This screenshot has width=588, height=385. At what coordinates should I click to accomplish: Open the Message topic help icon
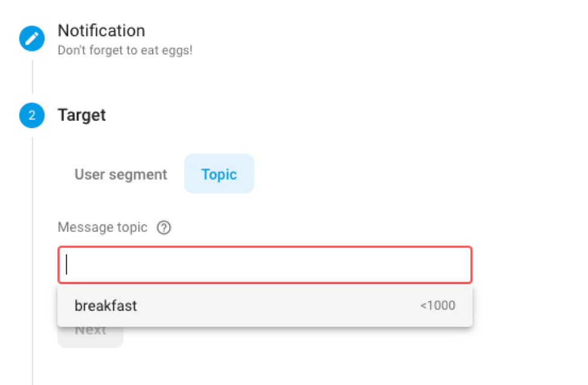[164, 228]
